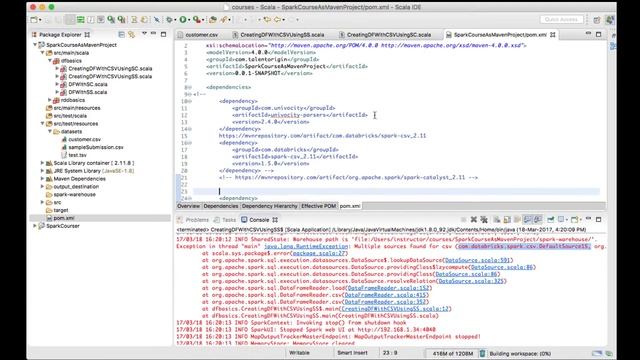This screenshot has width=640, height=360.
Task: Open the Run configurations dropdown arrow
Action: tap(189, 20)
